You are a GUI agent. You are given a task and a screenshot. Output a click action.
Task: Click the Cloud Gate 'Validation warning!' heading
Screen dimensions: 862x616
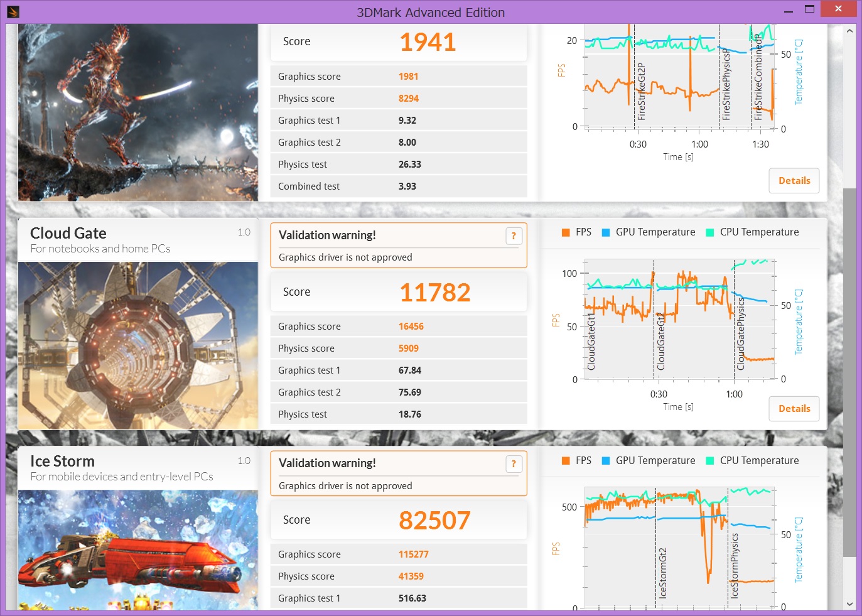tap(327, 235)
